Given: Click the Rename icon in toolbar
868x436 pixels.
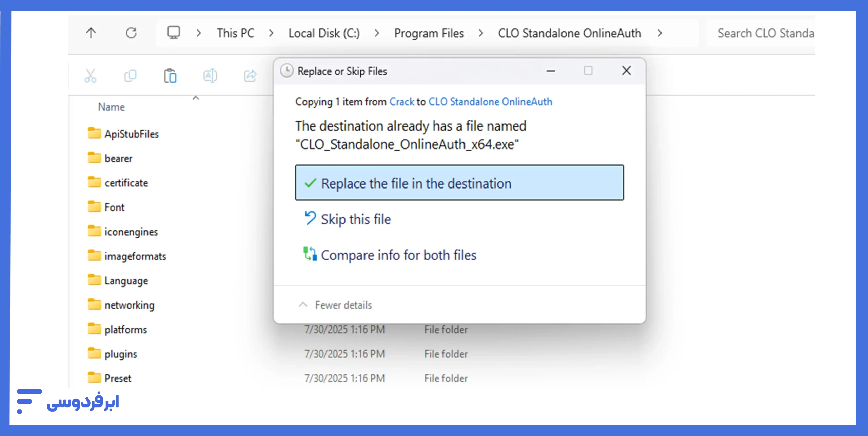Looking at the screenshot, I should click(x=210, y=76).
